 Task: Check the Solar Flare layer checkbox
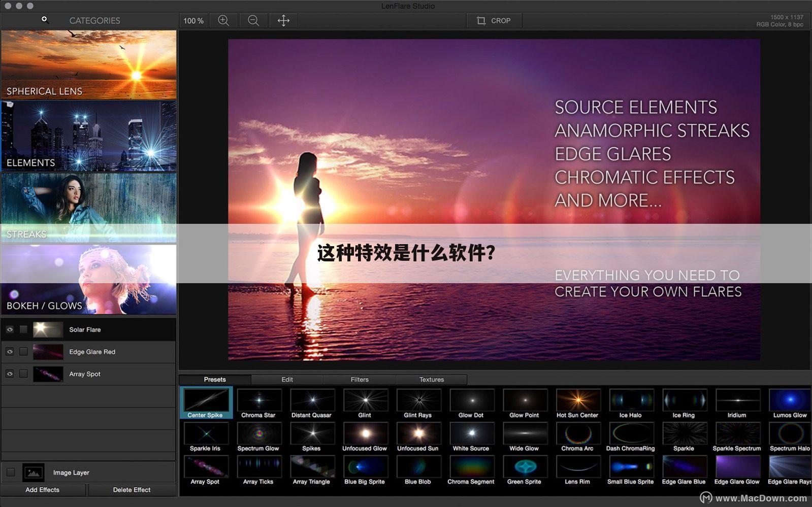coord(23,330)
